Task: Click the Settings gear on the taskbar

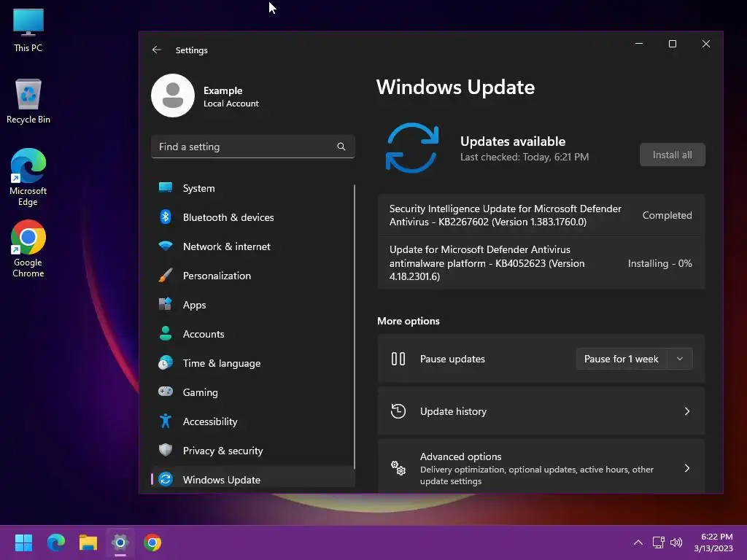Action: coord(120,542)
